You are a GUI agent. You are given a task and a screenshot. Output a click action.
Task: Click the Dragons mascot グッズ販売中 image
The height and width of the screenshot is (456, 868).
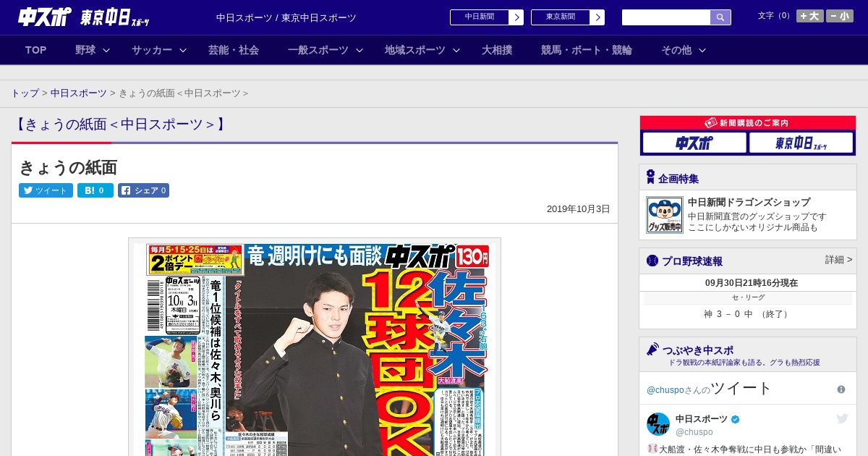tap(664, 215)
